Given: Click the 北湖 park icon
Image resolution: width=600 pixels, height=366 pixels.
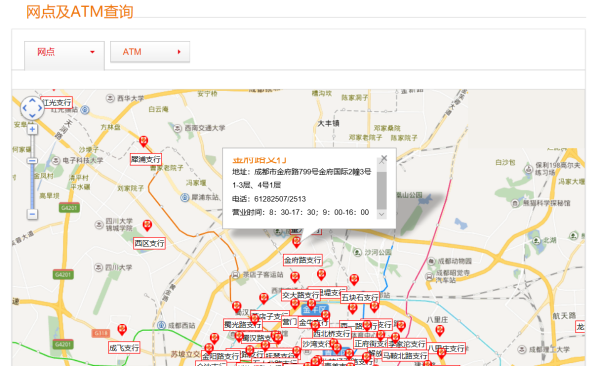Looking at the screenshot, I should (x=536, y=240).
